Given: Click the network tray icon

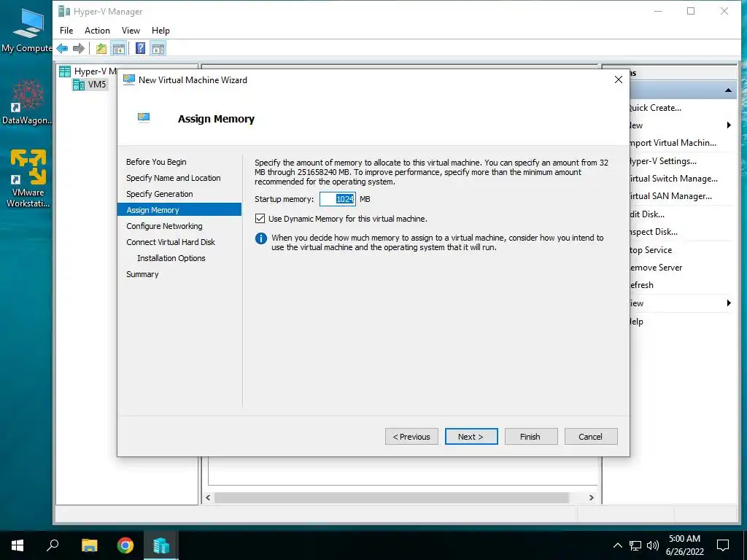Looking at the screenshot, I should 635,545.
